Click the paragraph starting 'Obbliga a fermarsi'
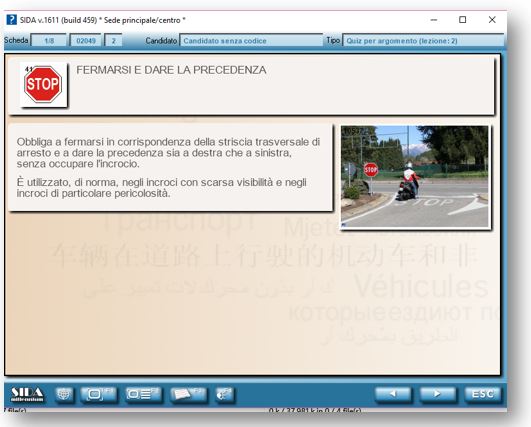The height and width of the screenshot is (427, 531). coord(168,153)
